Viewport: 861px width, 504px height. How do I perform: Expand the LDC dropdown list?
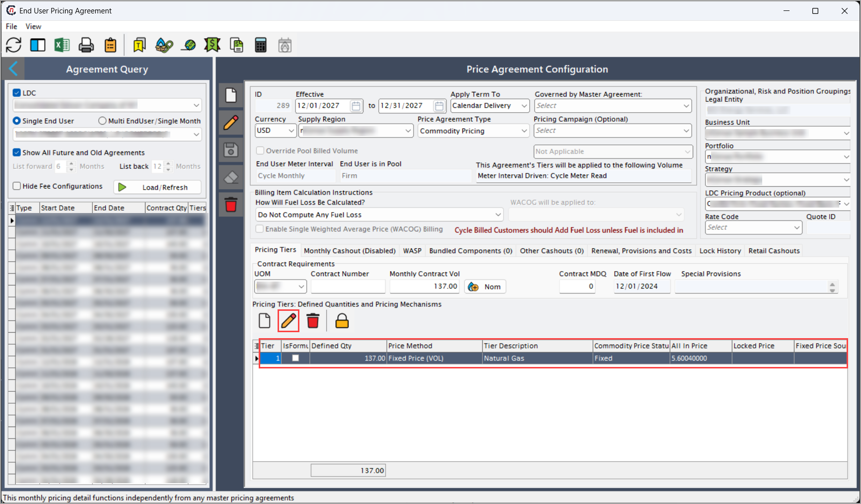tap(197, 105)
